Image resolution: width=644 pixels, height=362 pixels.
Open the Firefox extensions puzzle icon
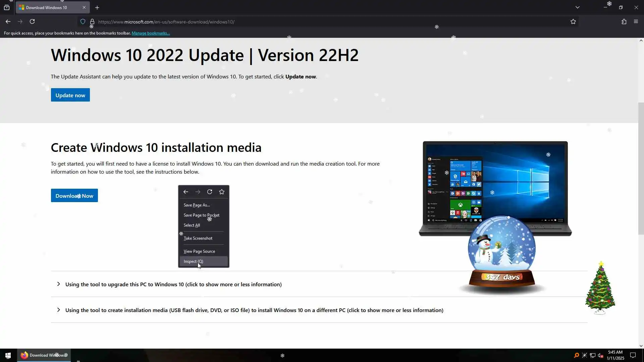coord(624,22)
